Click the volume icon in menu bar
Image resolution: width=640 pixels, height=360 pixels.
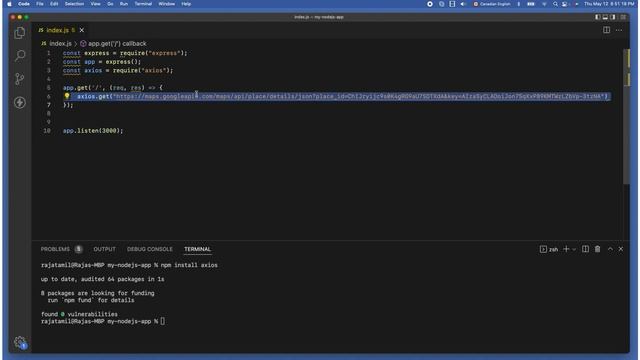[463, 4]
